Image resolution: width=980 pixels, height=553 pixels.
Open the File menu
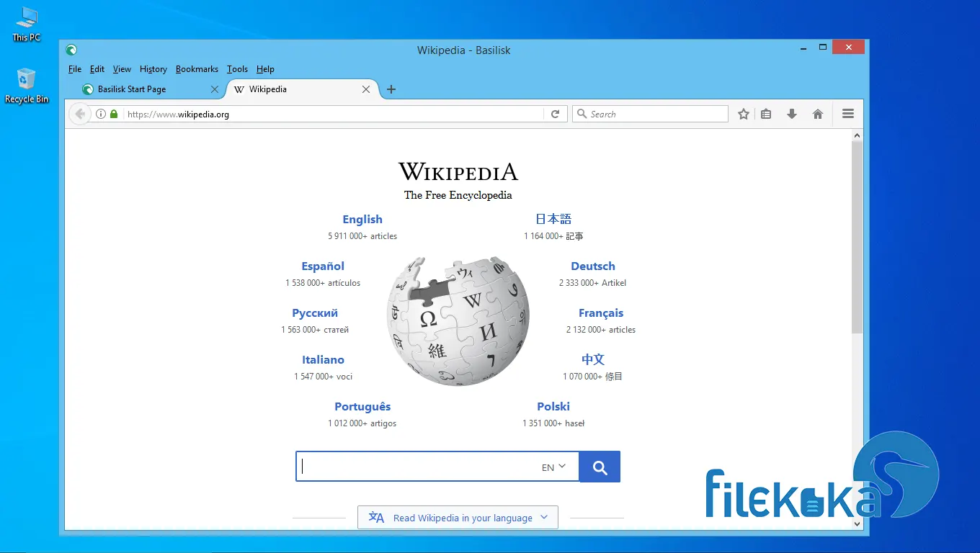(x=75, y=69)
